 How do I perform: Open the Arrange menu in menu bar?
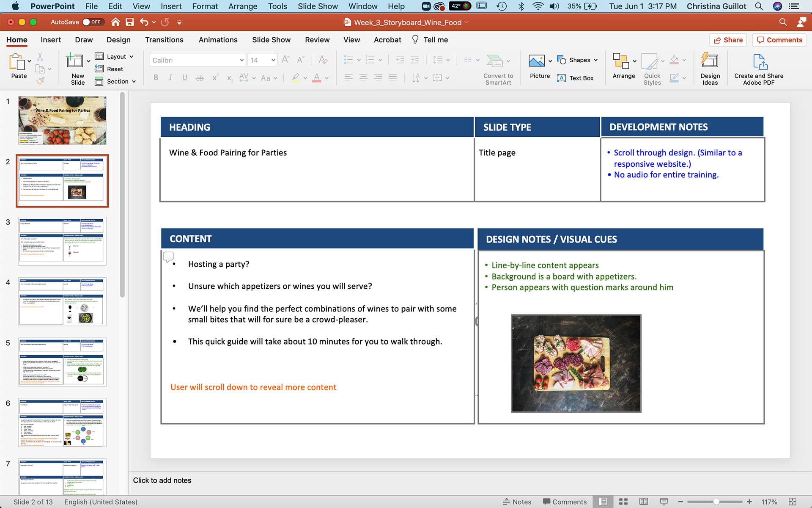click(x=243, y=6)
